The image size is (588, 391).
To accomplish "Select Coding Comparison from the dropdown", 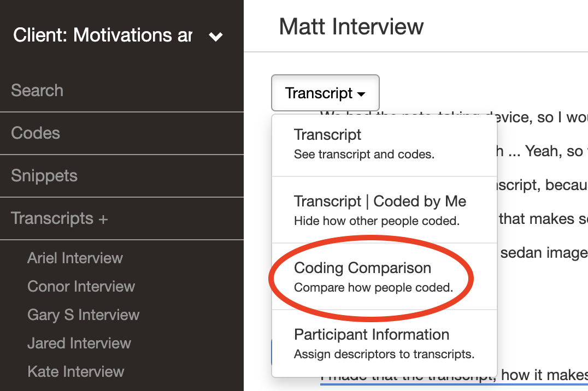I will (384, 277).
